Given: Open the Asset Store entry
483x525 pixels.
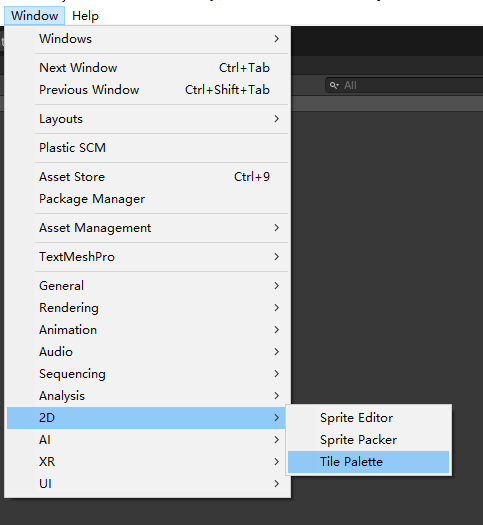Looking at the screenshot, I should pyautogui.click(x=146, y=177).
